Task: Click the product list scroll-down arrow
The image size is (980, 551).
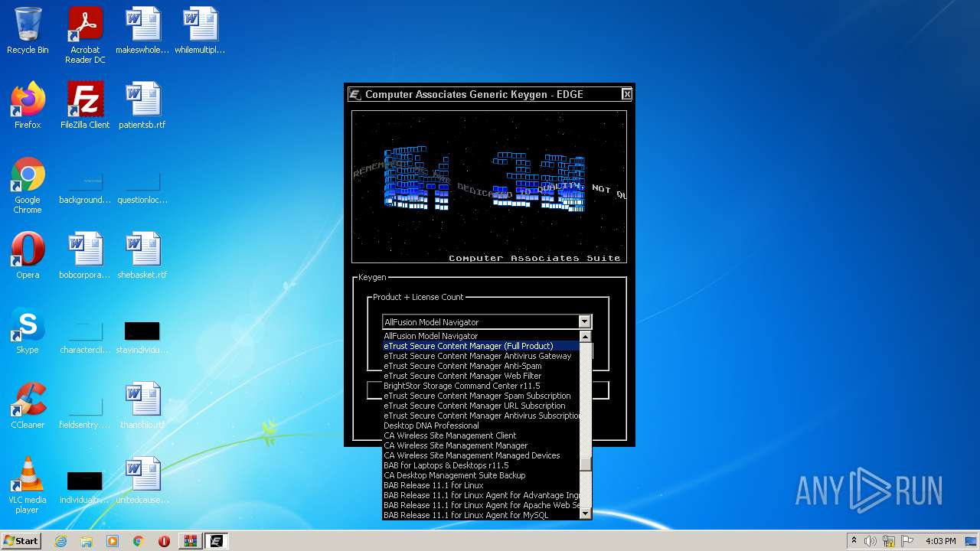Action: (585, 514)
